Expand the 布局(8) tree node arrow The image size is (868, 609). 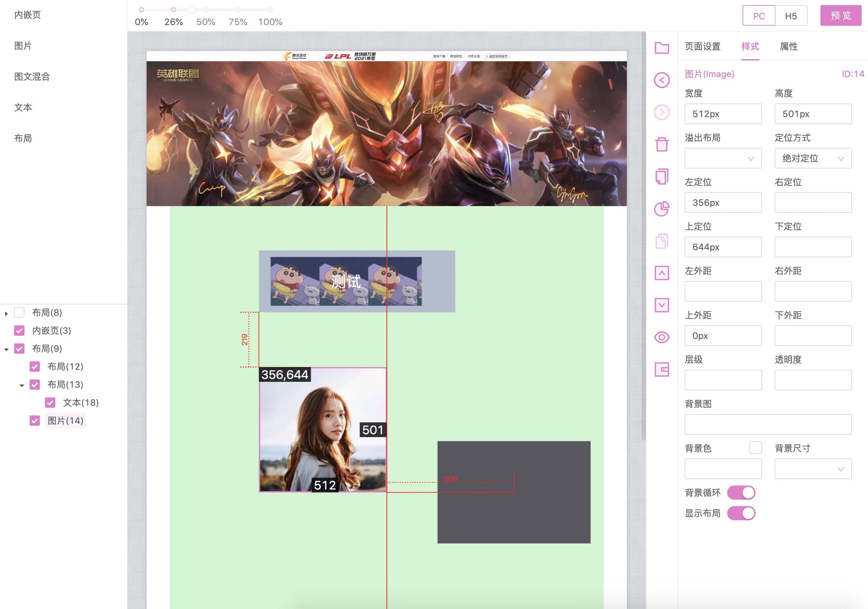[x=6, y=314]
